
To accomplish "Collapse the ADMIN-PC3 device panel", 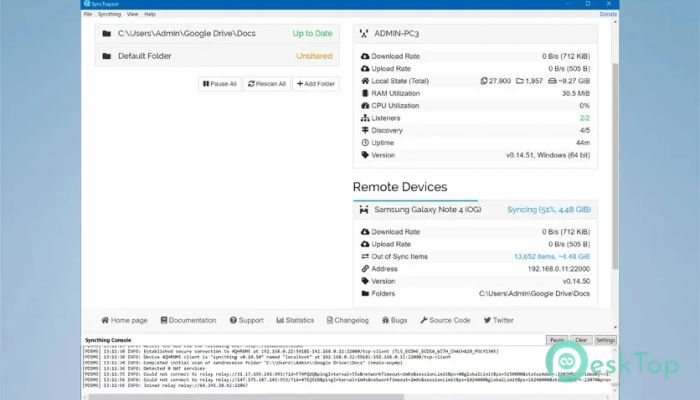I will (475, 33).
